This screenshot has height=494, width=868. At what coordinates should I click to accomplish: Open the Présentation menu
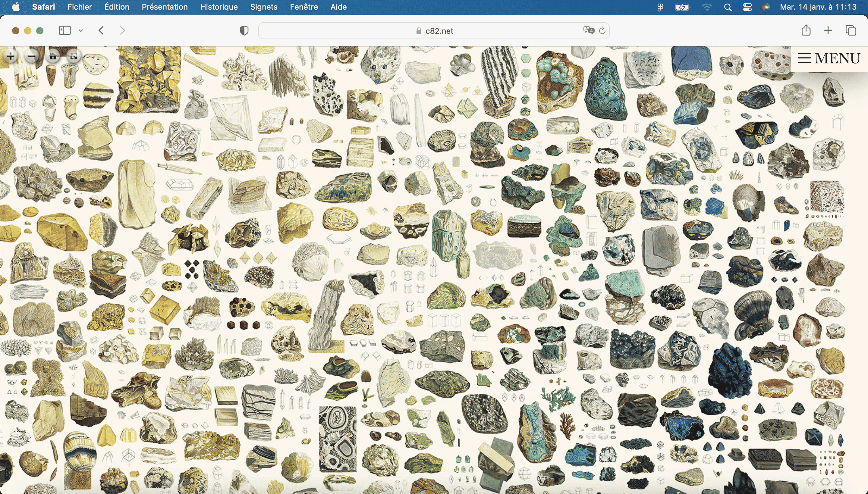(165, 7)
